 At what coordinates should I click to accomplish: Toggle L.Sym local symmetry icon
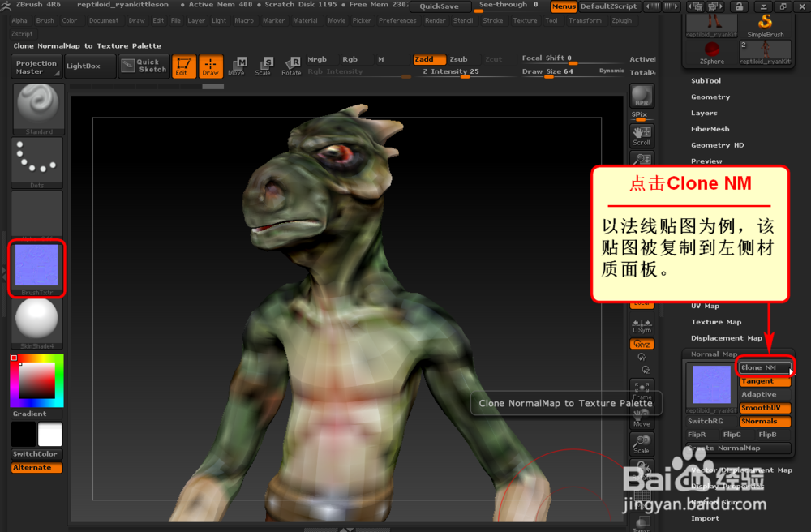click(642, 325)
